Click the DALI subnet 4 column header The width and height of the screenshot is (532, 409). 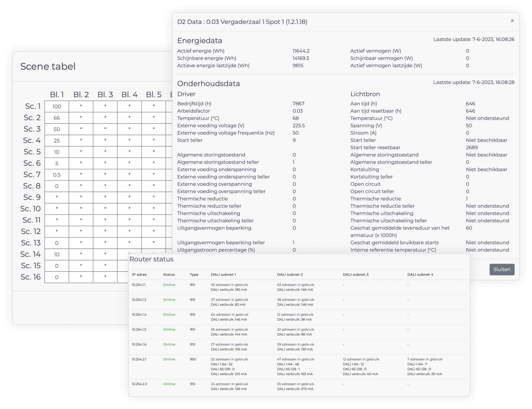coord(420,275)
